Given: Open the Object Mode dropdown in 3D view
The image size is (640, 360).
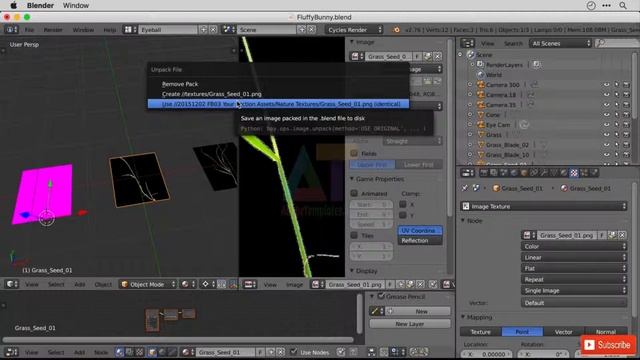Looking at the screenshot, I should (148, 284).
